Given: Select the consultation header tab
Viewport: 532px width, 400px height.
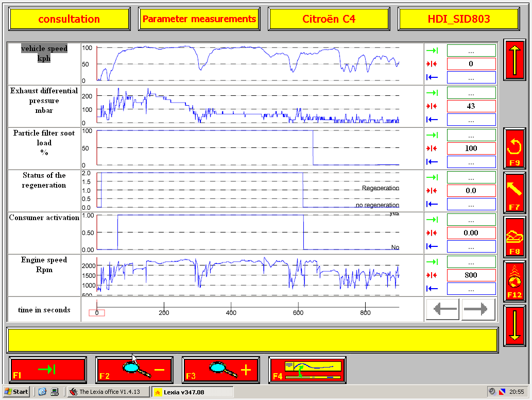Looking at the screenshot, I should 69,19.
